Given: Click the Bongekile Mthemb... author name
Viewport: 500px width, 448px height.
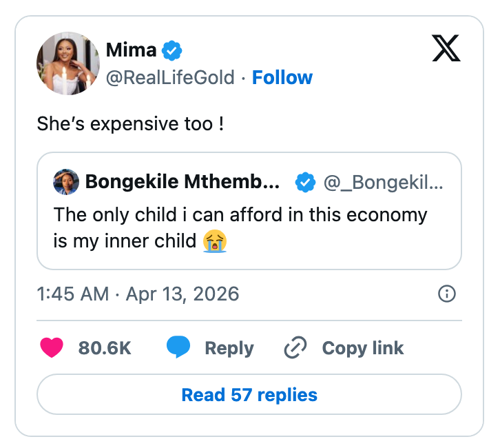Looking at the screenshot, I should 183,183.
